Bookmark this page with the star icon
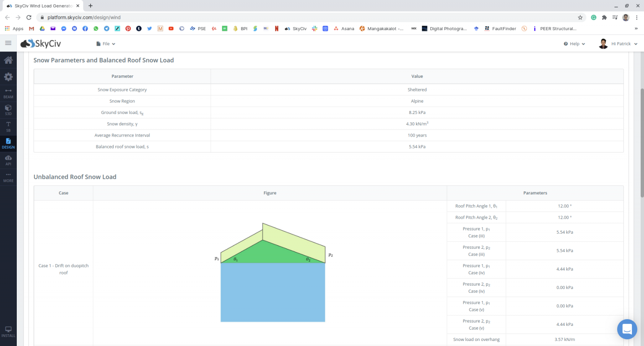Image resolution: width=644 pixels, height=346 pixels. [x=580, y=18]
